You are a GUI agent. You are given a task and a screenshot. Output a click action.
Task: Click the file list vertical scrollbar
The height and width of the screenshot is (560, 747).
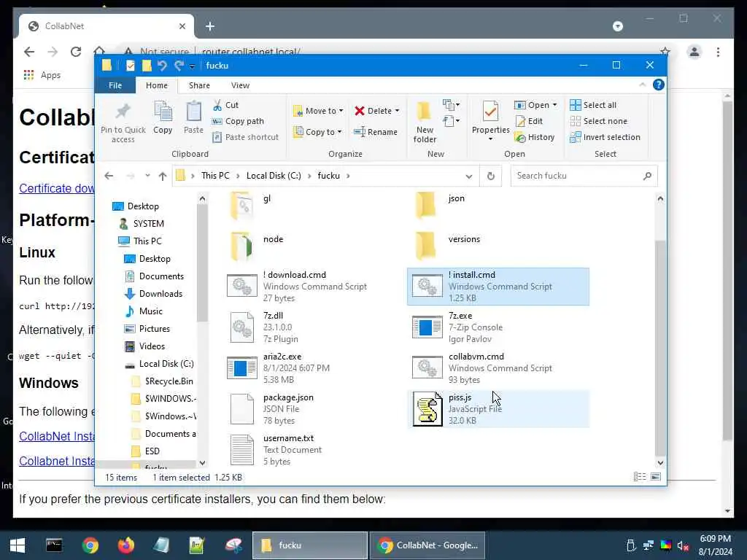[659, 348]
